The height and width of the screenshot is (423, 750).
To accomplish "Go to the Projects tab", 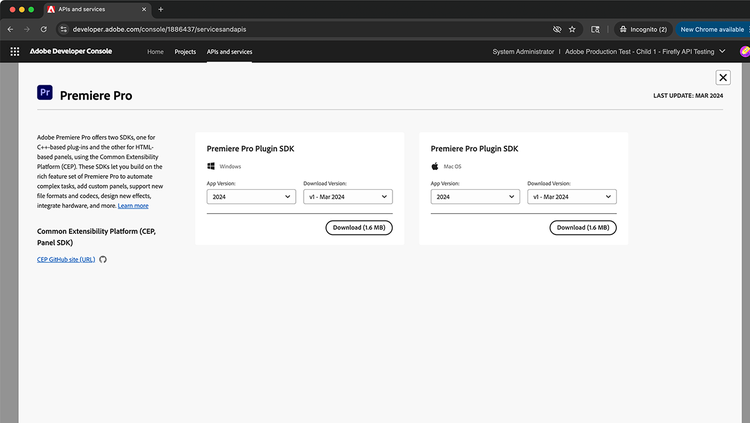I will pos(185,51).
